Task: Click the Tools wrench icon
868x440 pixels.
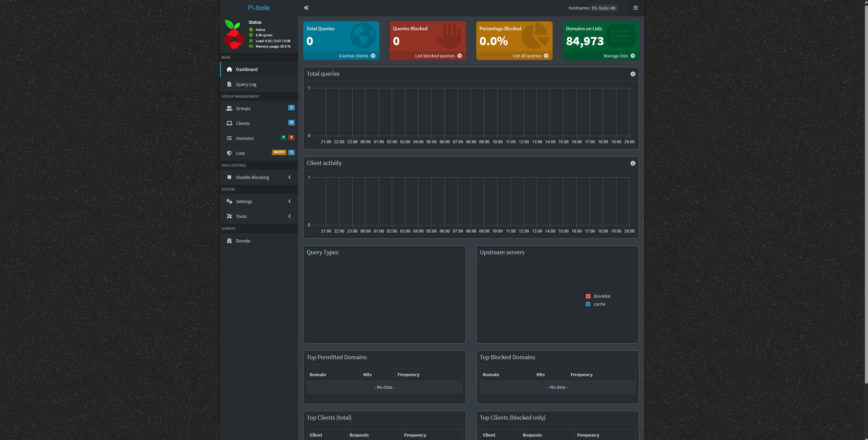Action: pos(229,216)
